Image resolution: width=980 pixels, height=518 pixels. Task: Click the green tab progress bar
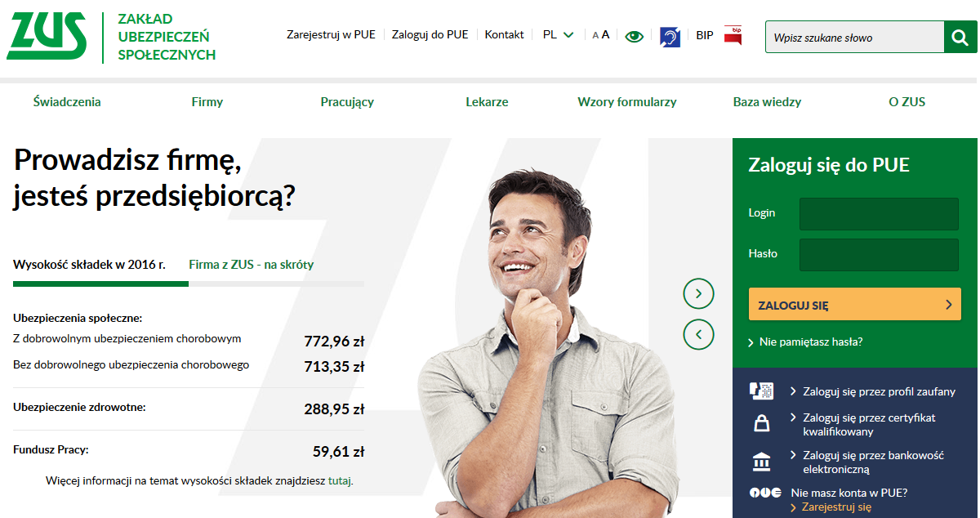(100, 284)
